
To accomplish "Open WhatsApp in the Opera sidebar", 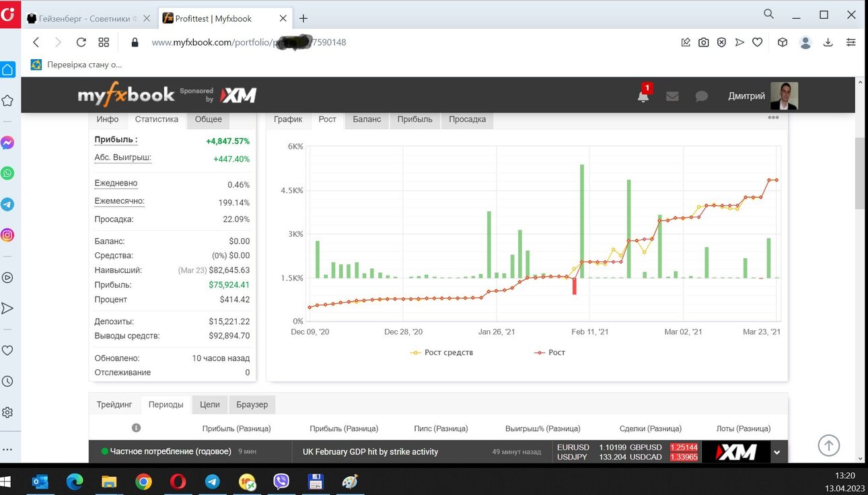I will tap(7, 174).
